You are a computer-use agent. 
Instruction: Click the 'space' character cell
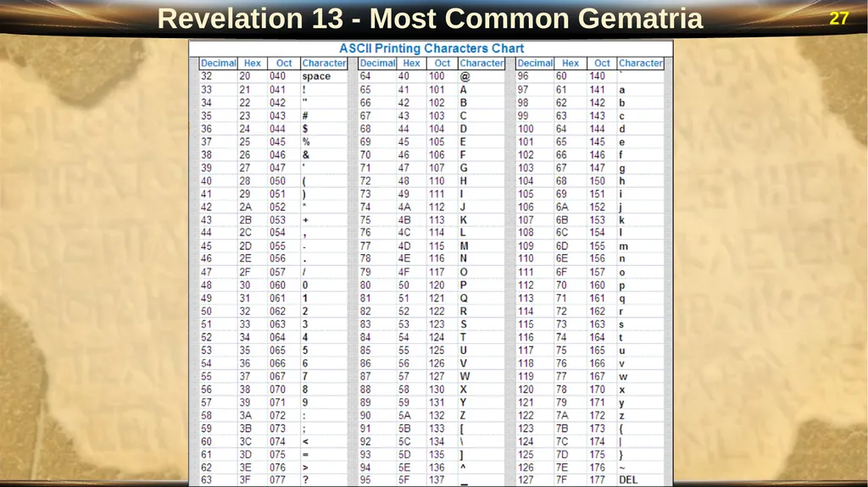point(316,76)
